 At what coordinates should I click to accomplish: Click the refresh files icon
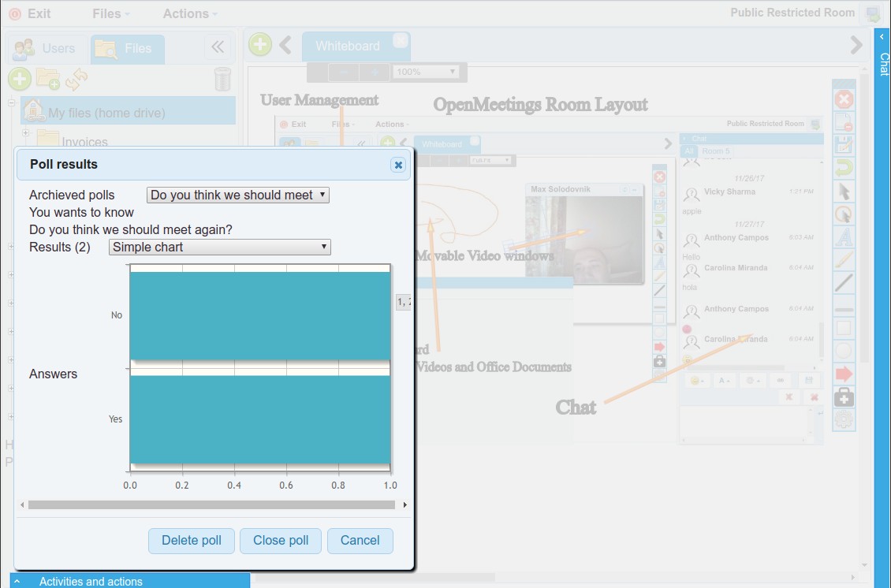pos(76,79)
